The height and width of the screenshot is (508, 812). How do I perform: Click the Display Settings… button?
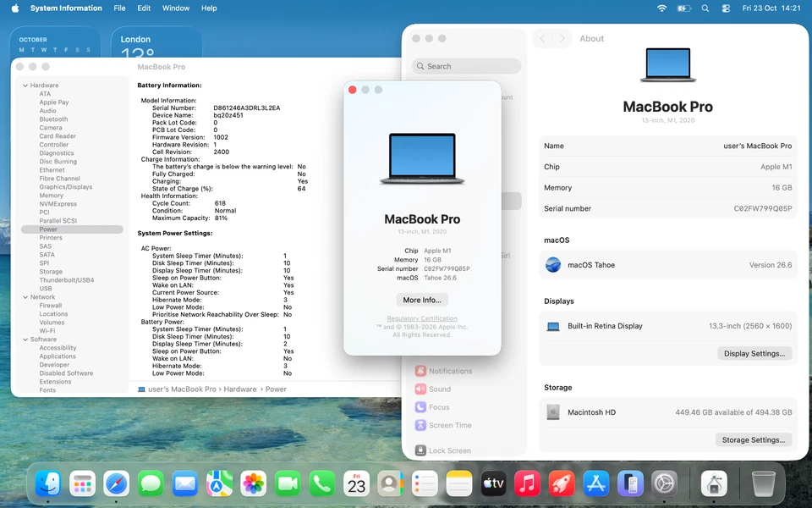click(x=754, y=354)
